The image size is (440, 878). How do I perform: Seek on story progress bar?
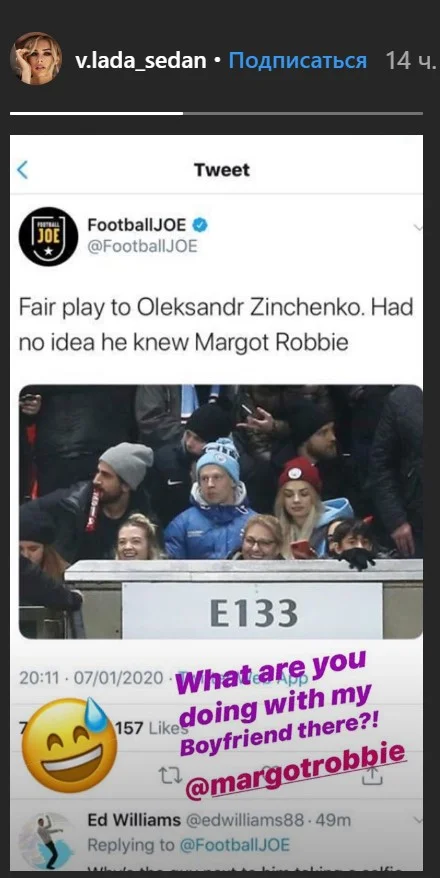[x=216, y=113]
